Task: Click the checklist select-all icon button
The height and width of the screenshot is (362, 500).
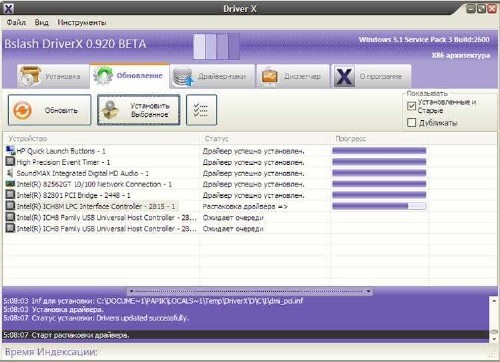Action: (x=201, y=110)
